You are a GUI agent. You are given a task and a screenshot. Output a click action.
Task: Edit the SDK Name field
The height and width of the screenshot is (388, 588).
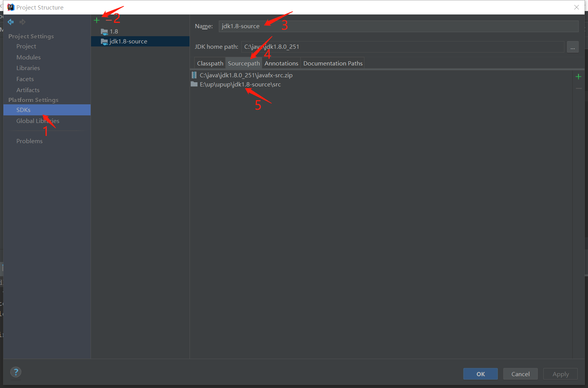point(398,26)
